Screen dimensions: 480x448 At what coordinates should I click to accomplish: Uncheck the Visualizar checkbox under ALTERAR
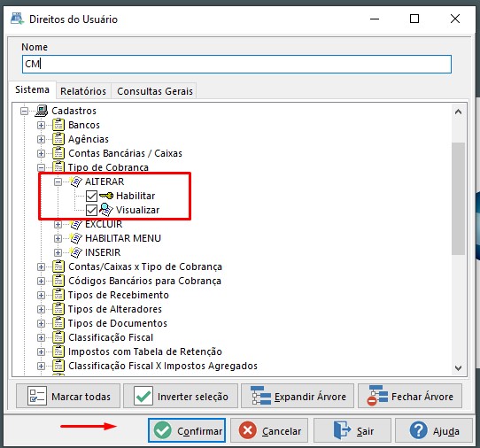tap(91, 210)
